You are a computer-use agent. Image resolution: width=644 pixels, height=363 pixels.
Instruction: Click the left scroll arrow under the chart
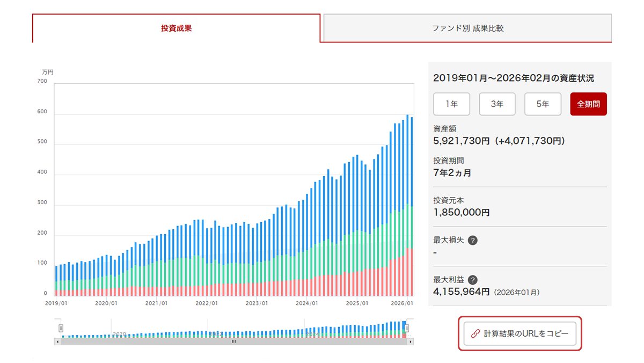[x=57, y=342]
